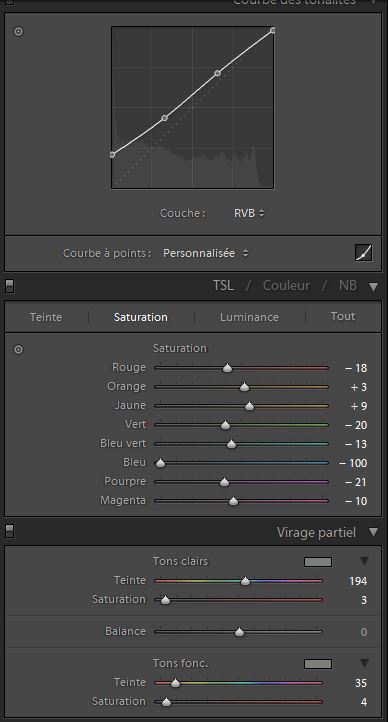Screen dimensions: 388x722
Task: Click the Vert saturation slider handle
Action: 226,425
